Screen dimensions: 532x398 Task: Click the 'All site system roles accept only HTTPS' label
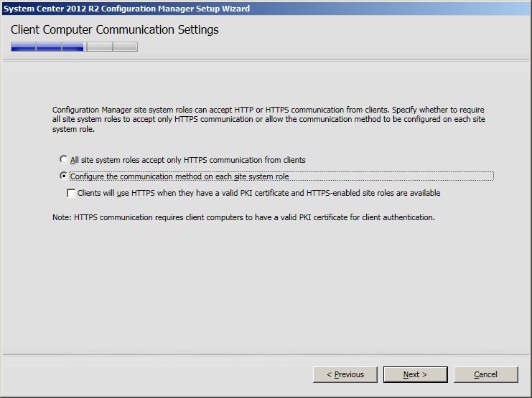coord(188,160)
